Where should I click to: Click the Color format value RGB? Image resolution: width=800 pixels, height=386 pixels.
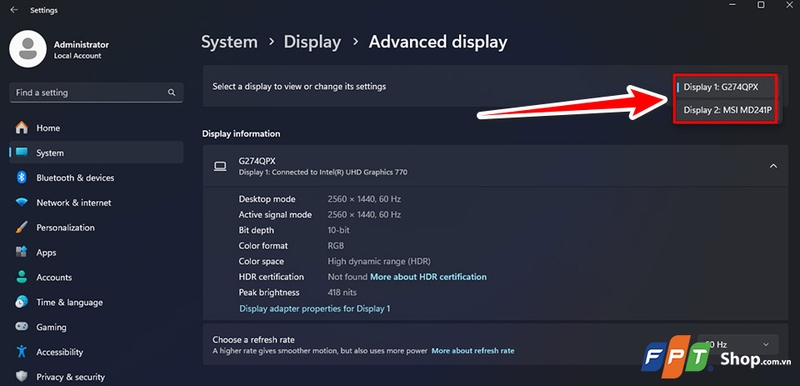pos(336,246)
